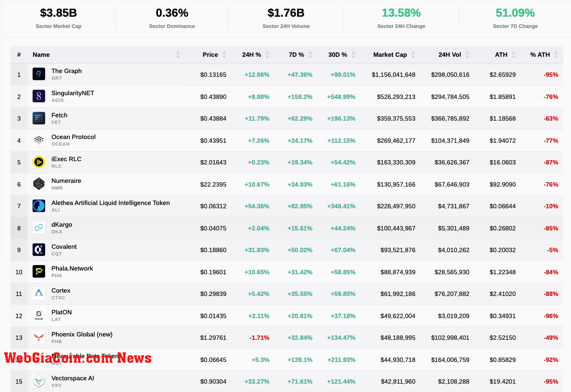
Task: Click the # rank column header
Action: point(19,55)
